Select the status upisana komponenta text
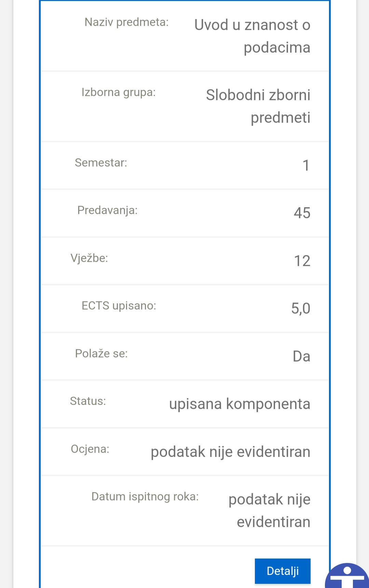 [x=240, y=404]
